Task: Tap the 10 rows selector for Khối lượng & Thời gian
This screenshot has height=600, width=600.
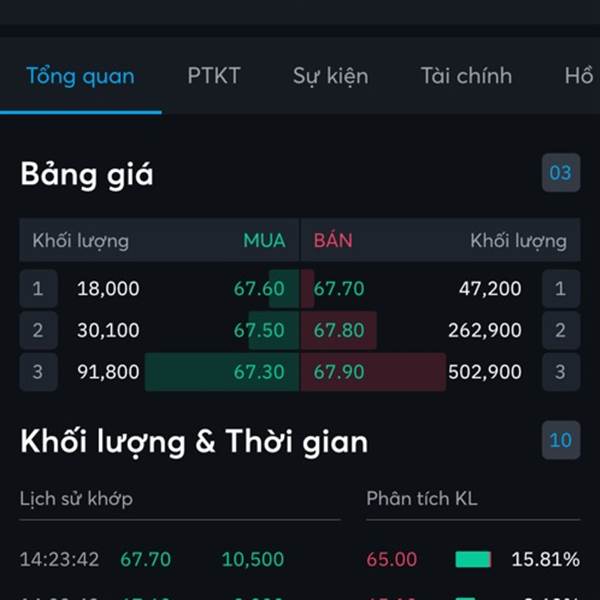Action: (561, 440)
